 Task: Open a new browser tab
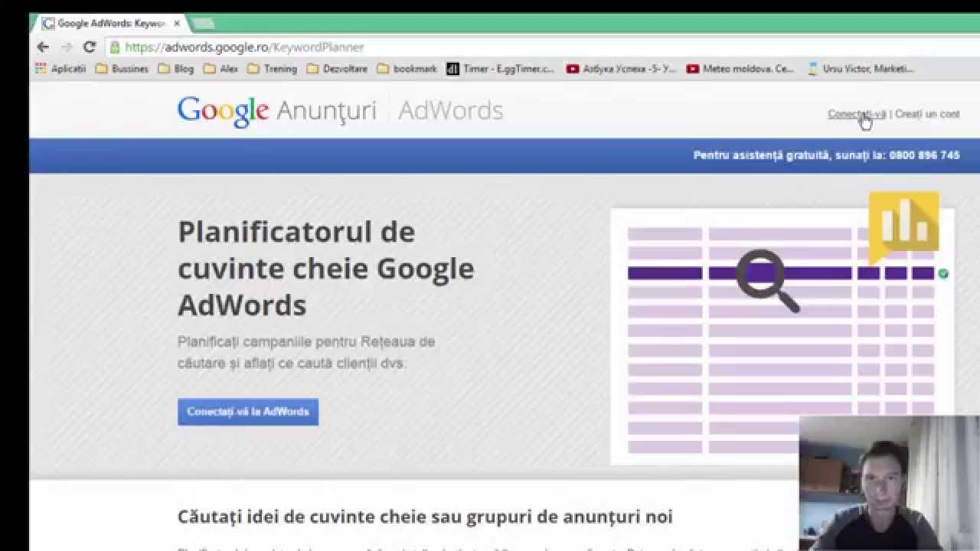pyautogui.click(x=203, y=24)
